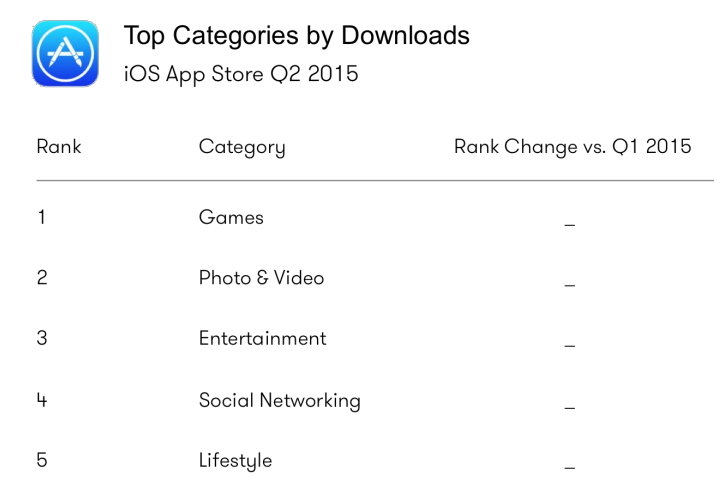Open the Social Networking category
Image resolution: width=727 pixels, height=496 pixels.
279,400
